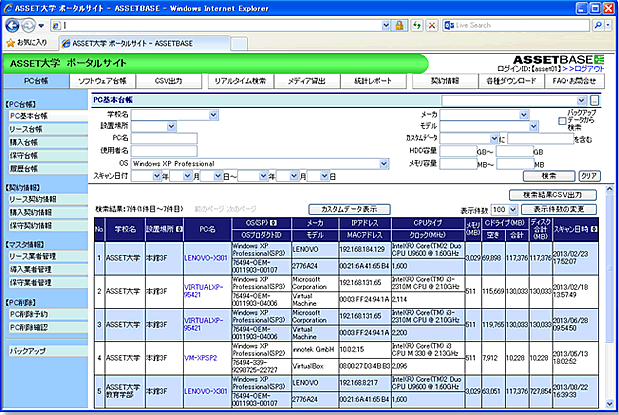Open 保守台帳 in the sidebar
The image size is (619, 415).
(x=48, y=155)
